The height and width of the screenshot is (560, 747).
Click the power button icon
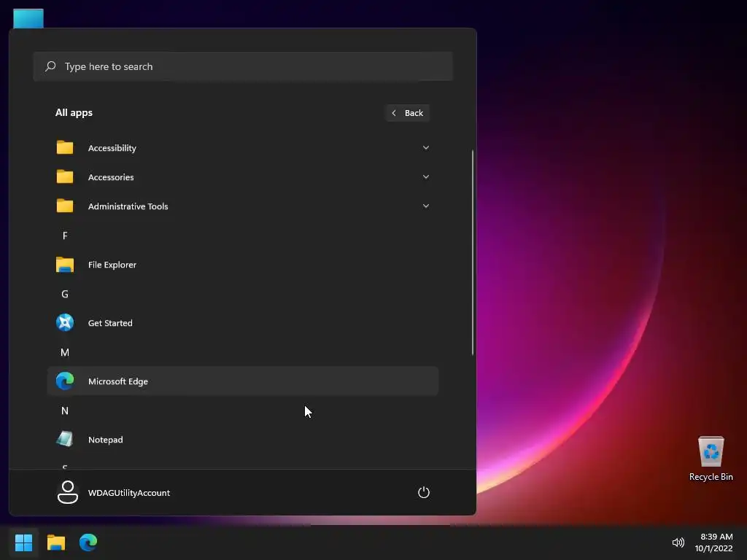tap(424, 492)
